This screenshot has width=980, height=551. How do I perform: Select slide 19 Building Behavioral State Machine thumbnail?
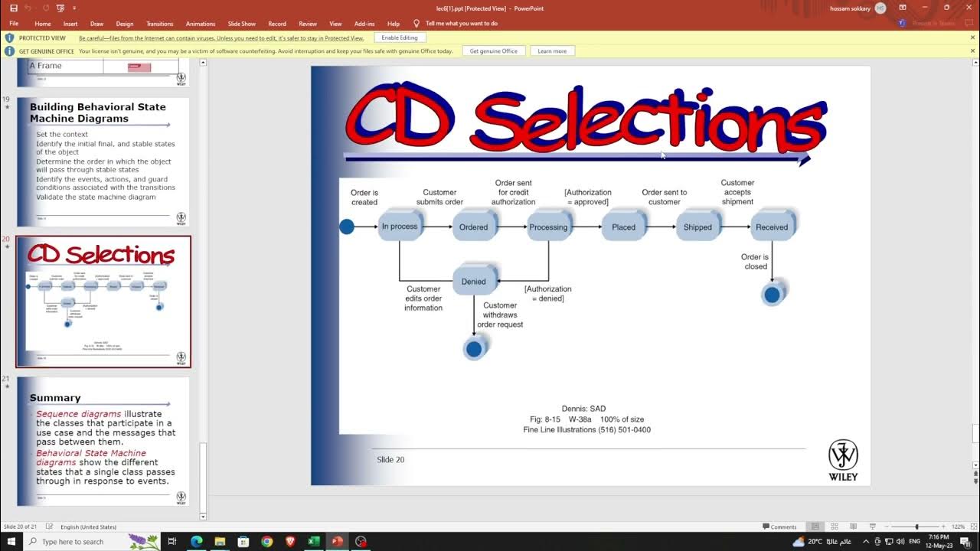point(103,161)
